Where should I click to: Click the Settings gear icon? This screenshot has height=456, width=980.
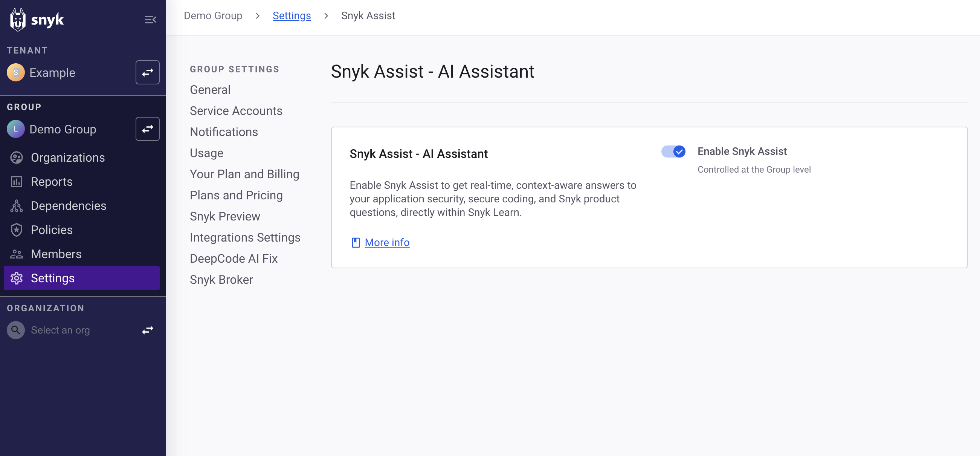click(16, 278)
